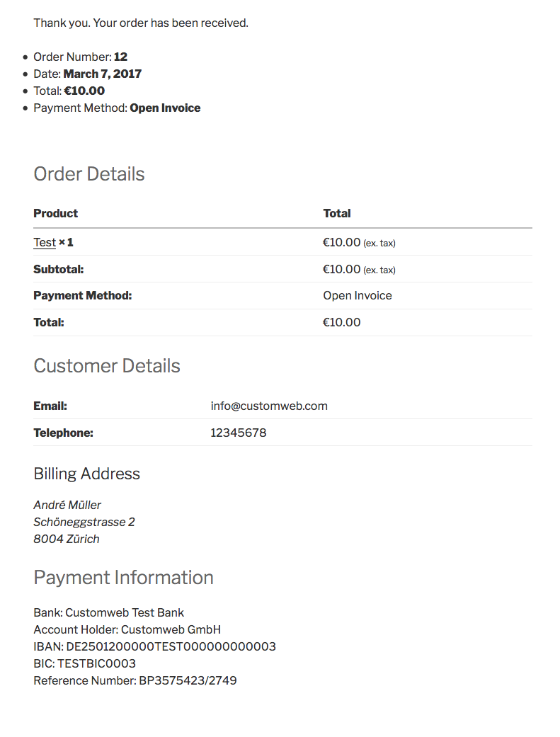The width and height of the screenshot is (560, 737).
Task: Click the billing name André Müller
Action: pos(67,505)
